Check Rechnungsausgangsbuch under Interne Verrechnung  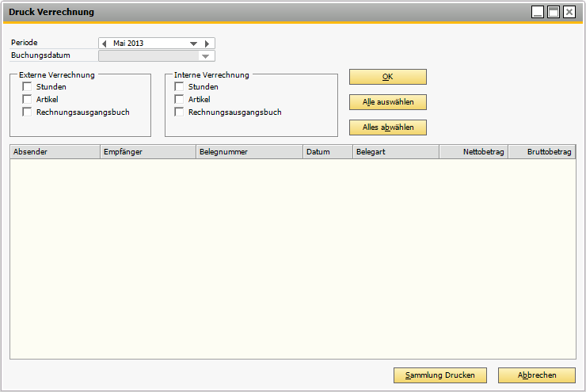click(180, 112)
